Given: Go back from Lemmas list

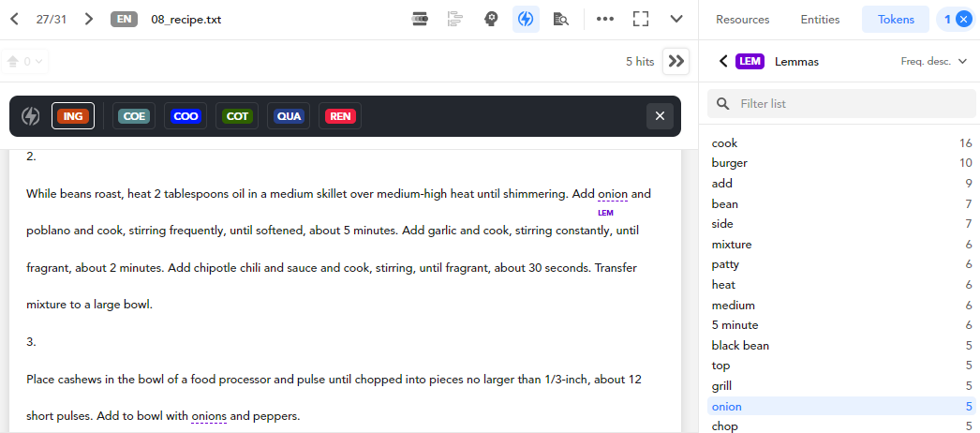Looking at the screenshot, I should 723,61.
